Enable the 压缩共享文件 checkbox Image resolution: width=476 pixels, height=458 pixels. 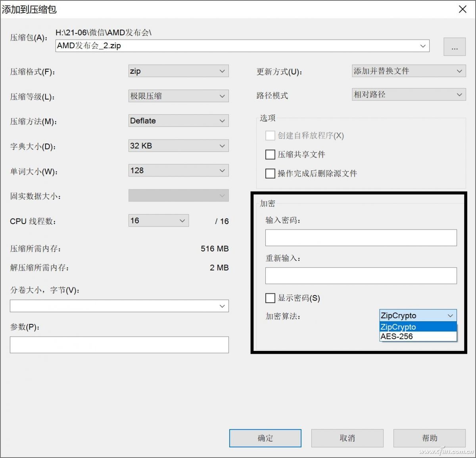[x=270, y=155]
